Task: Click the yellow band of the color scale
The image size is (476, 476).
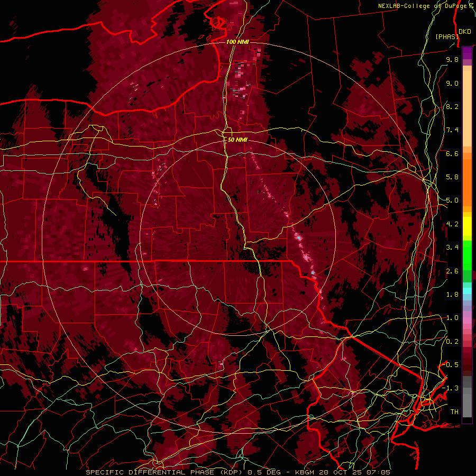Action: coord(467,226)
